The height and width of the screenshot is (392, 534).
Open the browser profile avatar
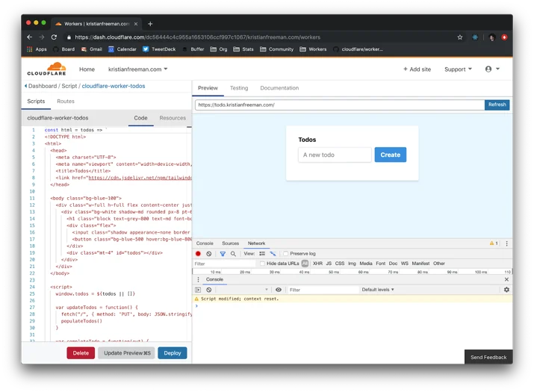pyautogui.click(x=491, y=37)
